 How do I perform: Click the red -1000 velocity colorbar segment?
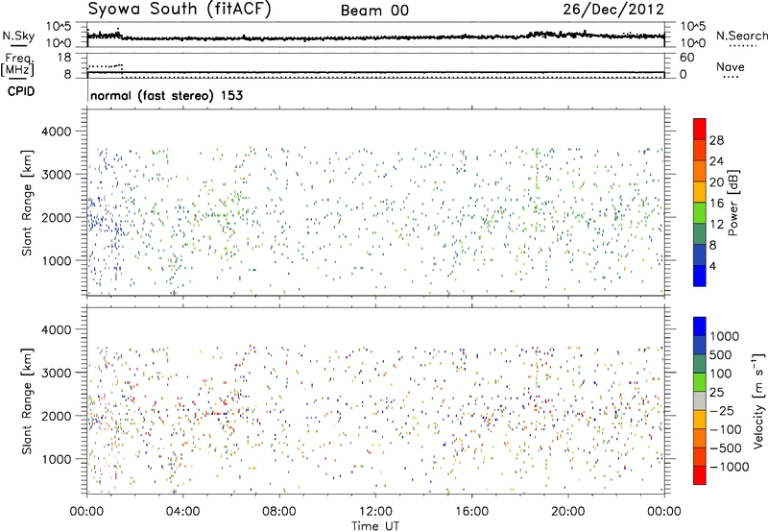(700, 475)
